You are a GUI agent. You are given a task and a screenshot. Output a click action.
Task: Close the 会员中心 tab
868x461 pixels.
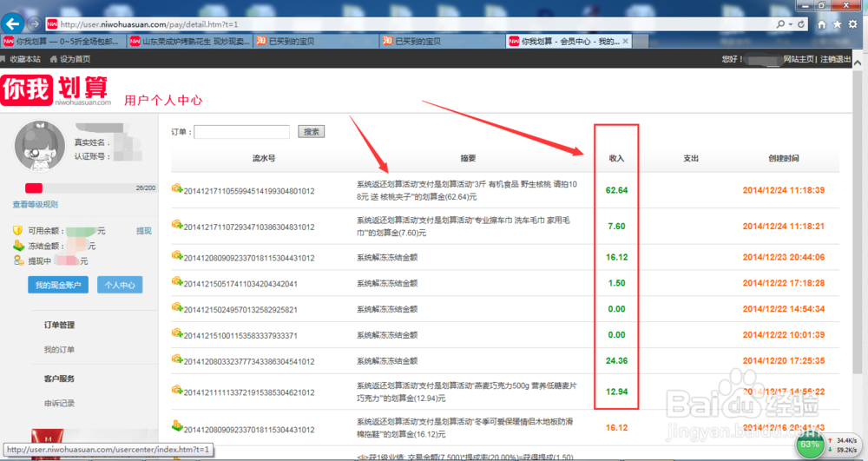pos(626,41)
